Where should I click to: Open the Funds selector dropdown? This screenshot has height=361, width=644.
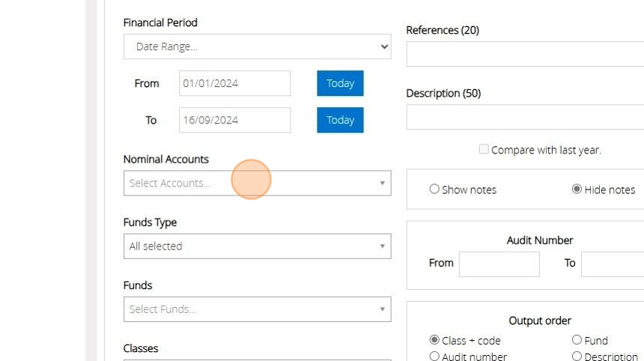(x=257, y=309)
